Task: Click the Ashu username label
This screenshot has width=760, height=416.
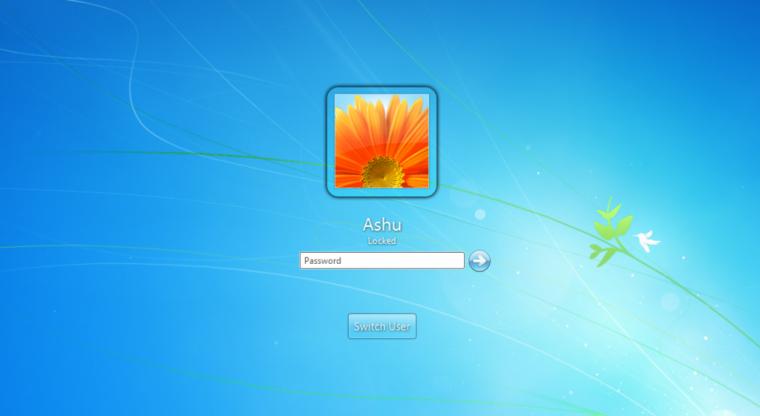Action: coord(381,225)
